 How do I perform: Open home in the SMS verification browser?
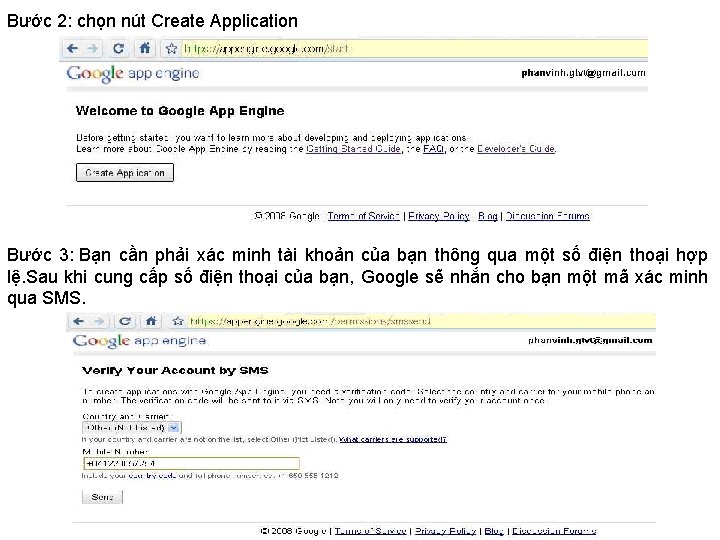[x=152, y=321]
